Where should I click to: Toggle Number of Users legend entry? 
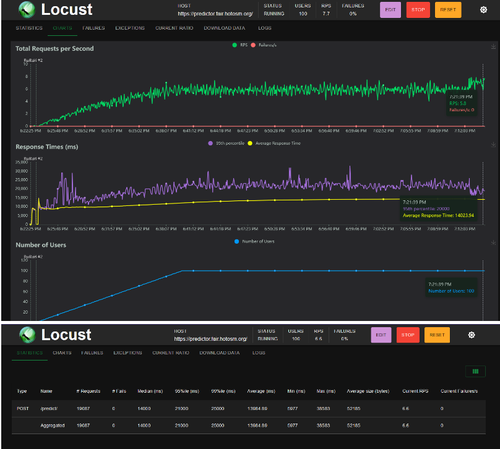[254, 241]
